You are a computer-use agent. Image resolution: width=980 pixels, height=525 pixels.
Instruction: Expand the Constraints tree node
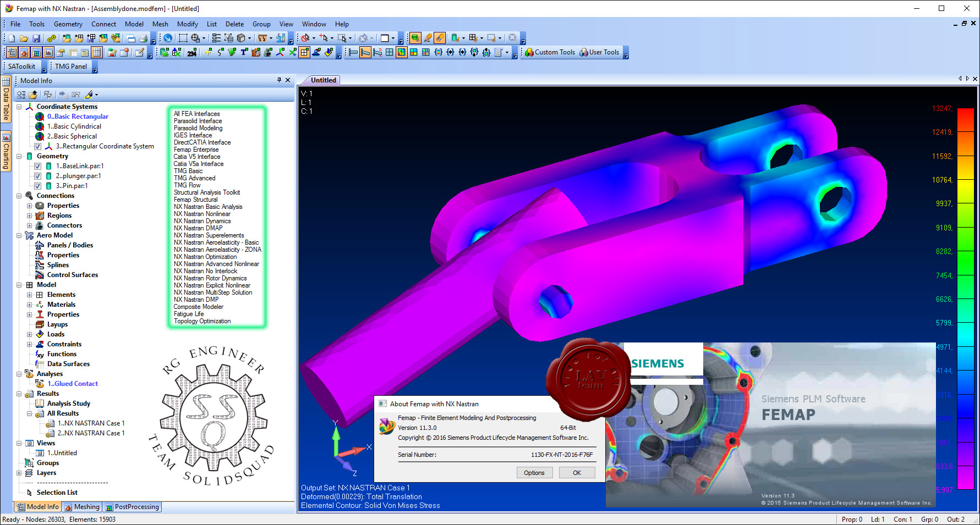click(30, 344)
